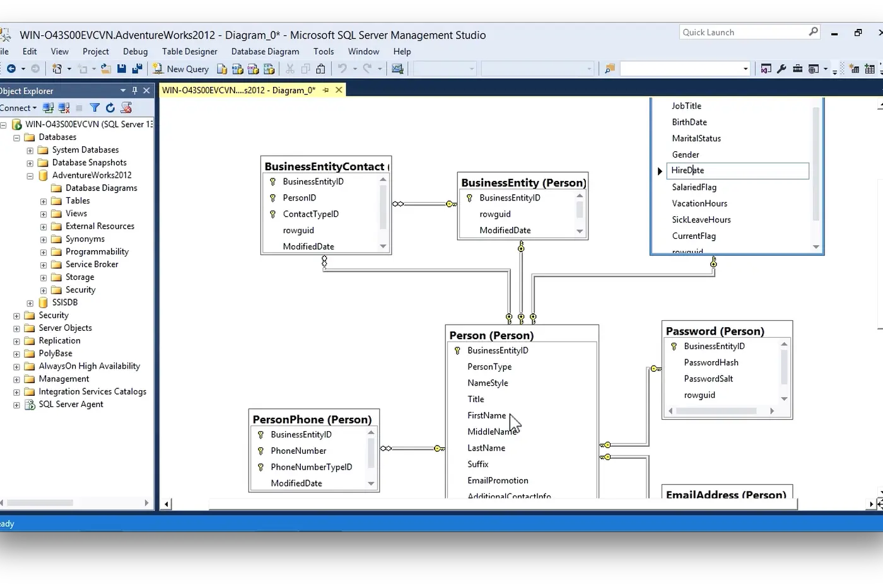Open the find combo box dropdown
The image size is (883, 588).
coord(746,69)
